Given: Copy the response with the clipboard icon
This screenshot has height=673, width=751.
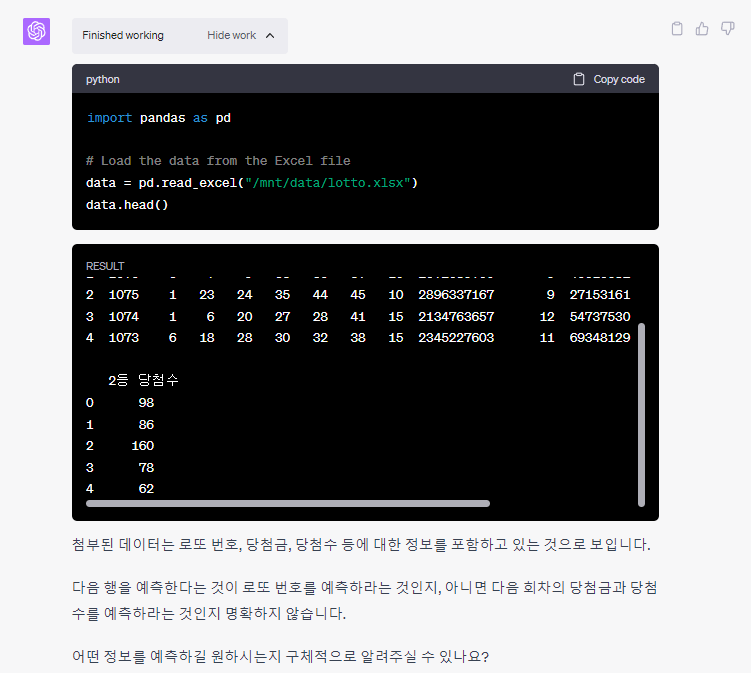Looking at the screenshot, I should [677, 29].
